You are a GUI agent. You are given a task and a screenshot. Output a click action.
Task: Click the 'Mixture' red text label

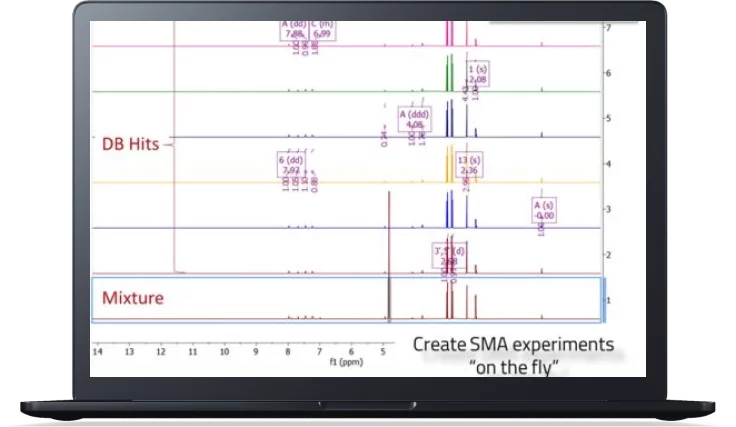pyautogui.click(x=133, y=298)
